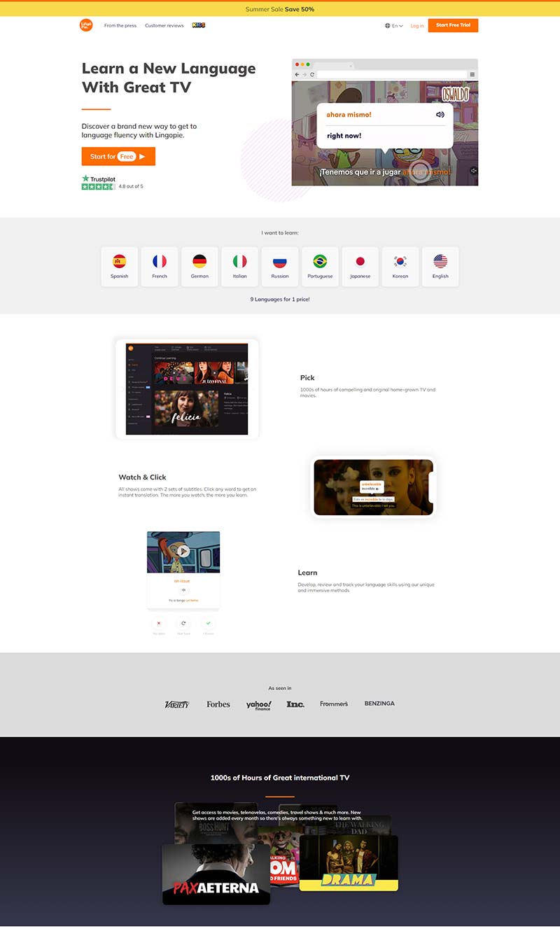Viewport: 560px width, 945px height.
Task: Open Customer reviews page
Action: point(164,26)
